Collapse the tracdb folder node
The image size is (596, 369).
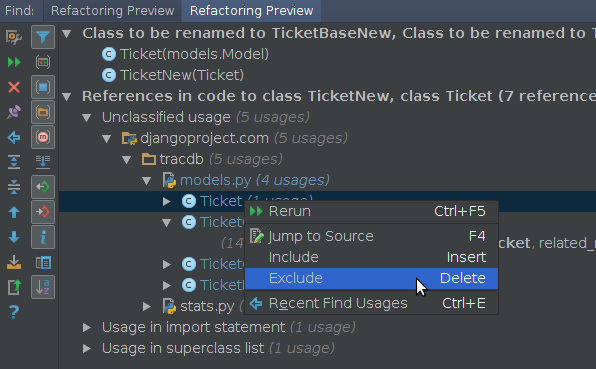127,159
